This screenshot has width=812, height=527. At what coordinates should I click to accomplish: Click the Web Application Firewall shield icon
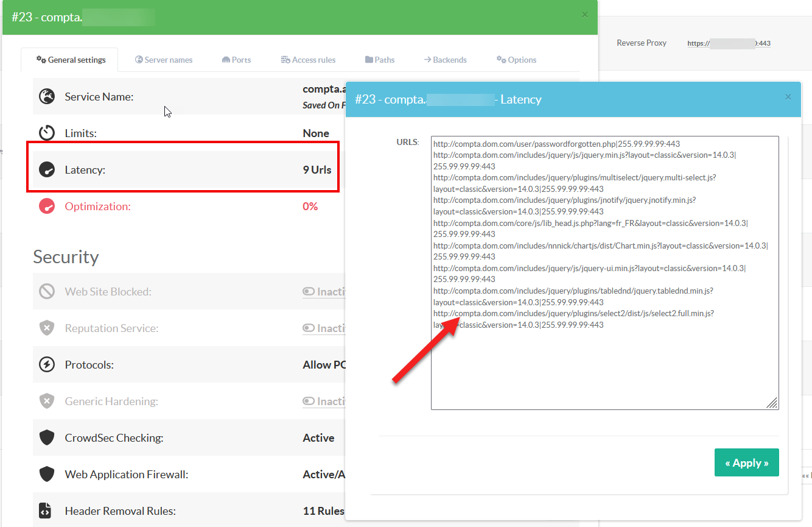click(47, 475)
